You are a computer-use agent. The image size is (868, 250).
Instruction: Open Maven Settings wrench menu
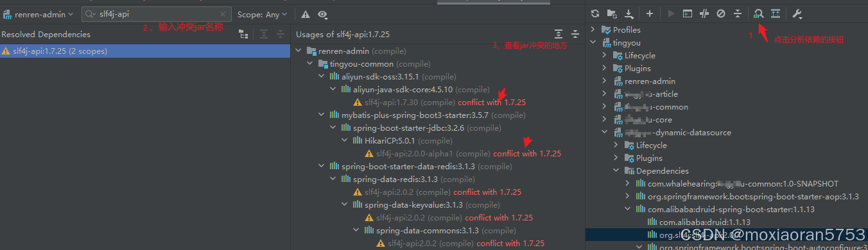(x=797, y=13)
